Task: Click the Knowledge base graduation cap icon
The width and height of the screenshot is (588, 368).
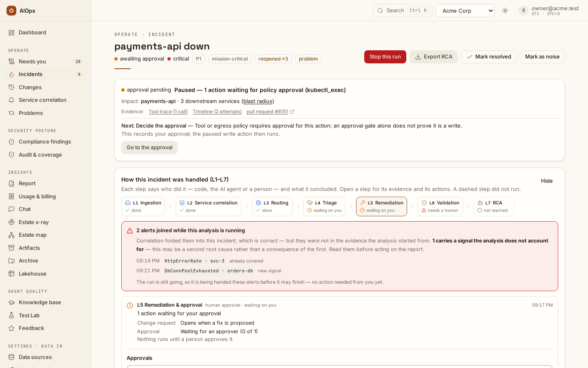Action: coord(11,303)
